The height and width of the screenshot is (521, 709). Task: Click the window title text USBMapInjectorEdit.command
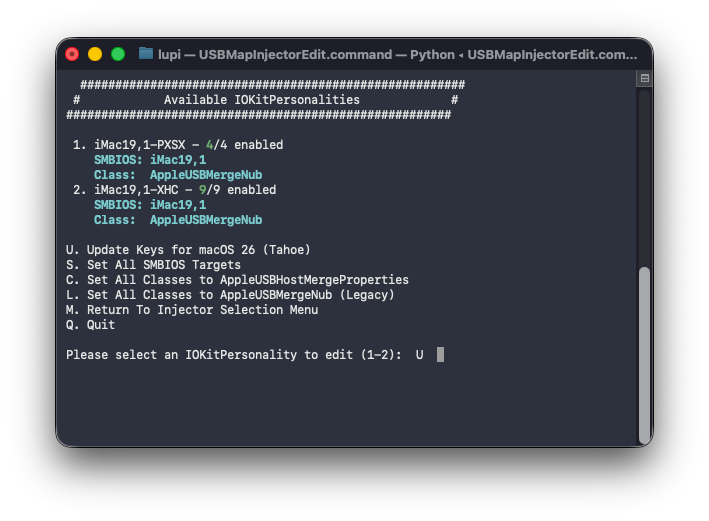click(x=295, y=55)
